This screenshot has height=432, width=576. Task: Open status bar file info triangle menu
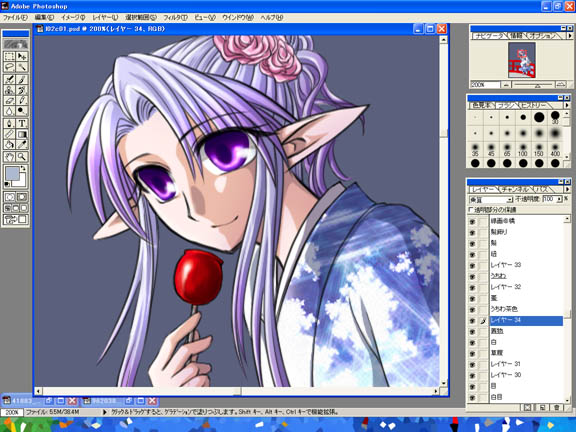[105, 412]
